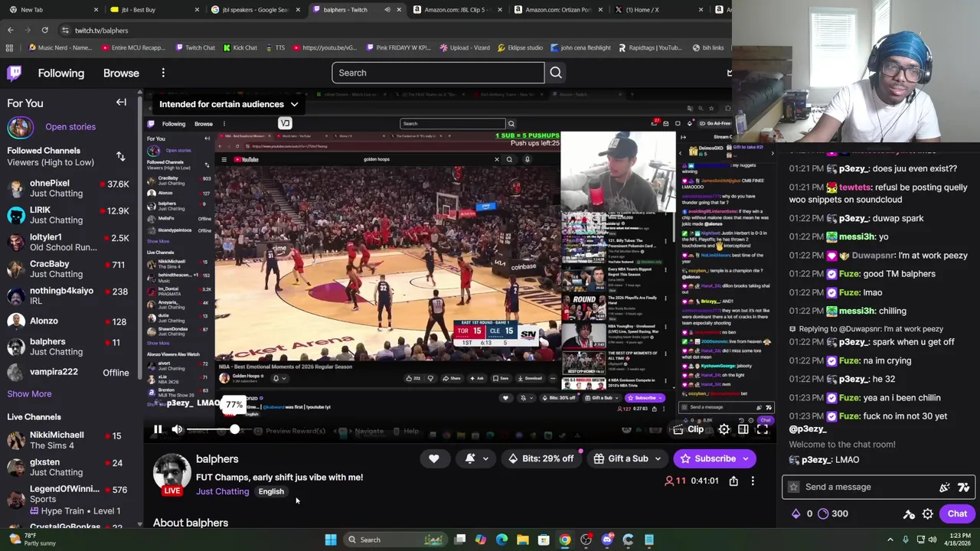Go back in browser history
The width and height of the screenshot is (980, 551).
10,31
